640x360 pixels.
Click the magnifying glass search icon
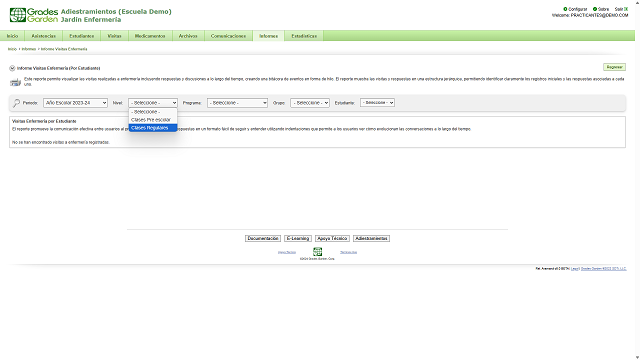pos(16,103)
